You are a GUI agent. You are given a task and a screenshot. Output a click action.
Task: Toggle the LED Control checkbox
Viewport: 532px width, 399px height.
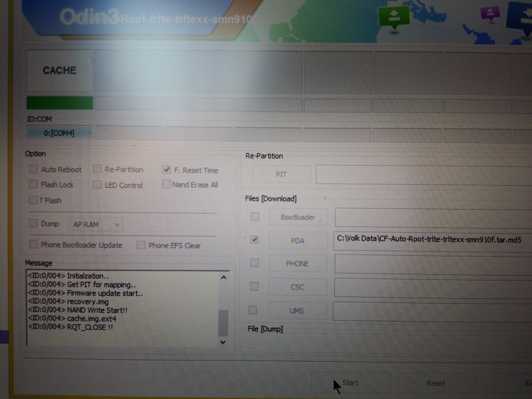(x=97, y=185)
